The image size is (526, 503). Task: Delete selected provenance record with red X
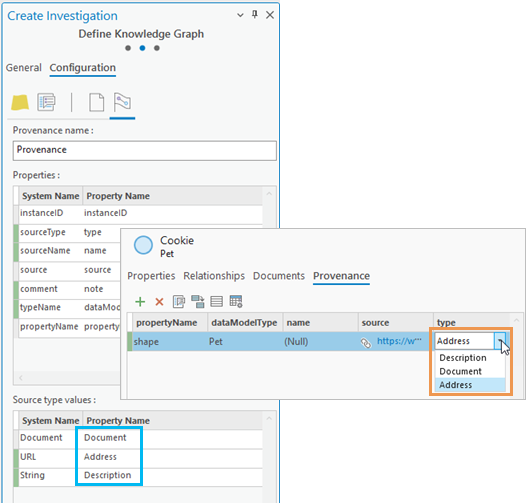(x=159, y=302)
